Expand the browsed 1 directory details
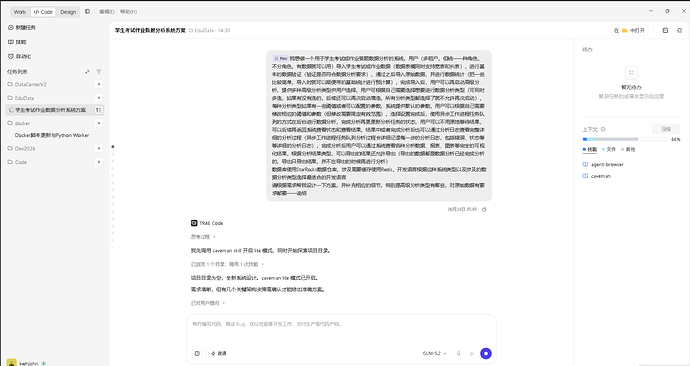This screenshot has width=690, height=366. click(227, 264)
